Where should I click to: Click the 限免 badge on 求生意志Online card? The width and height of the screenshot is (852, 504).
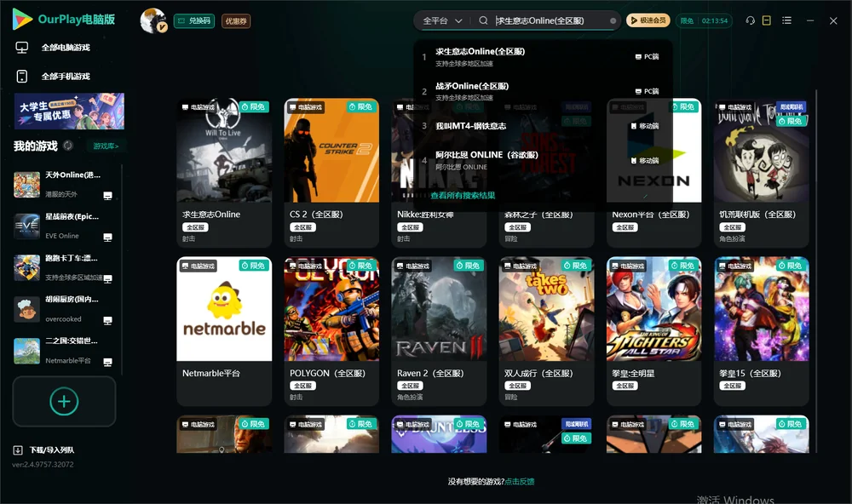[x=254, y=106]
